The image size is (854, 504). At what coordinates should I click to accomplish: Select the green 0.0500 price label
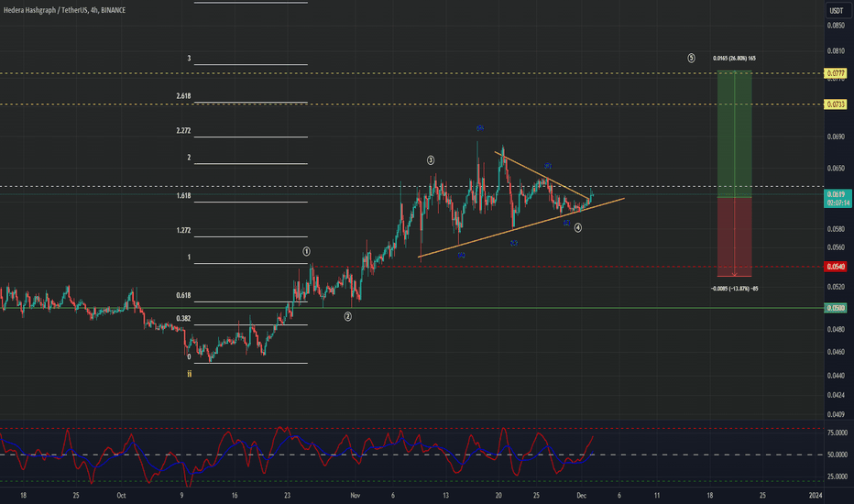pyautogui.click(x=836, y=308)
